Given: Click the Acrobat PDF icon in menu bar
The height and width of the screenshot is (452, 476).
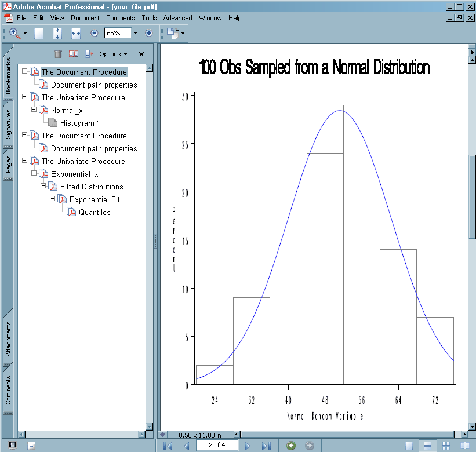Looking at the screenshot, I should tap(9, 18).
